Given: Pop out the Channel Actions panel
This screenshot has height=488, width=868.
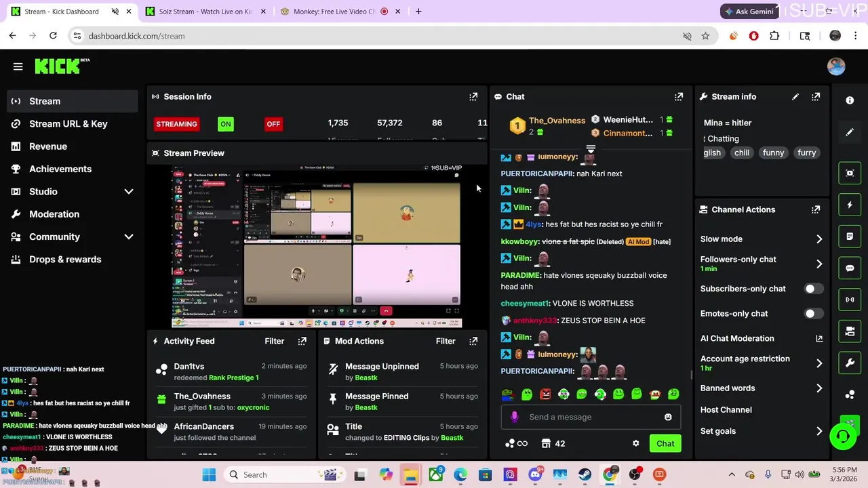Looking at the screenshot, I should coord(816,210).
